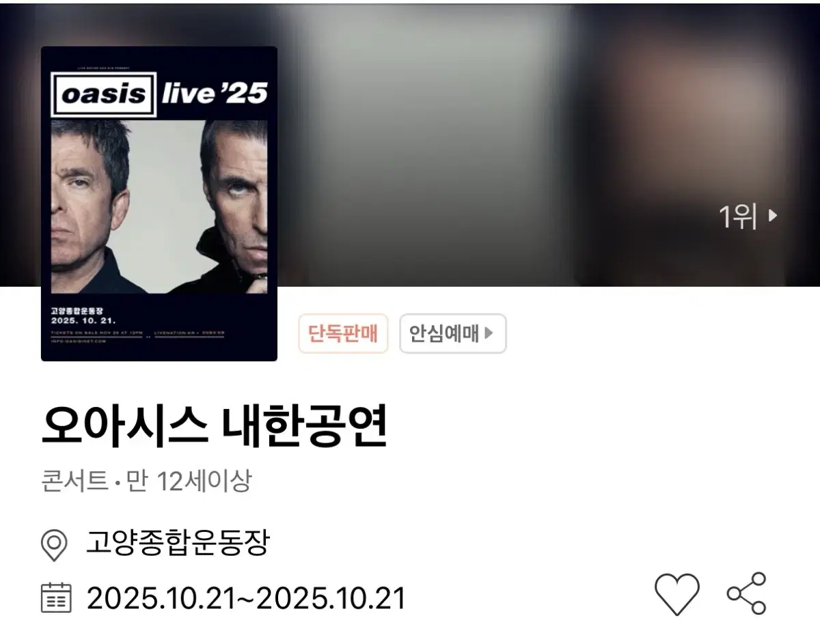Click the blurred banner background image

tap(547, 143)
